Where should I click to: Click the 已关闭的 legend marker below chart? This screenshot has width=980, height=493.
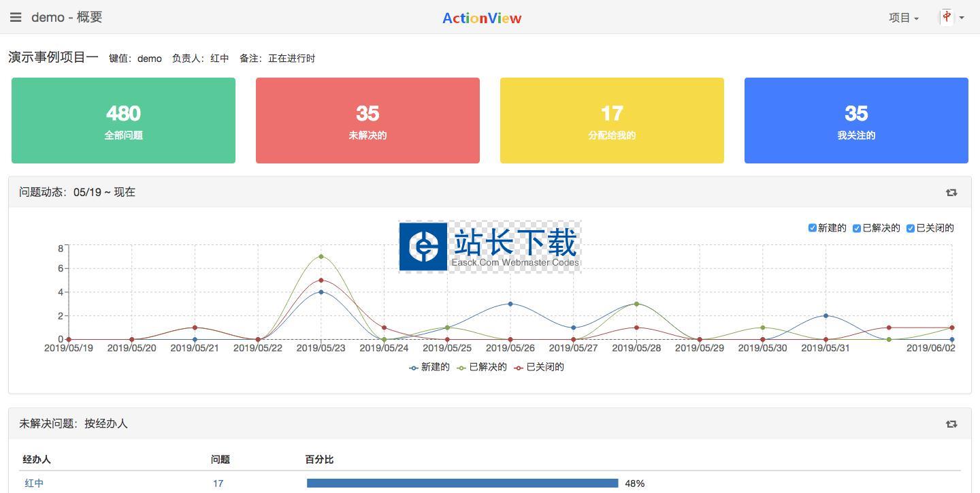coord(519,368)
